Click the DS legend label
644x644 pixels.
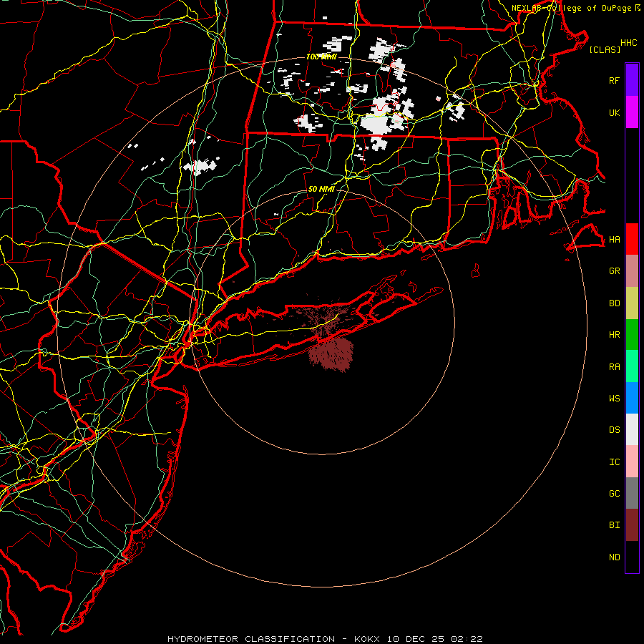coord(615,430)
